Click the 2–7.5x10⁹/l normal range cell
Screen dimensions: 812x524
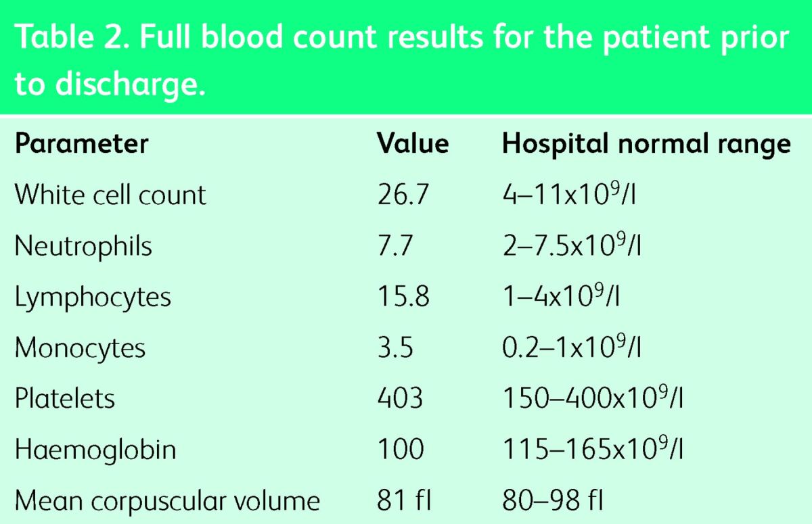(572, 246)
